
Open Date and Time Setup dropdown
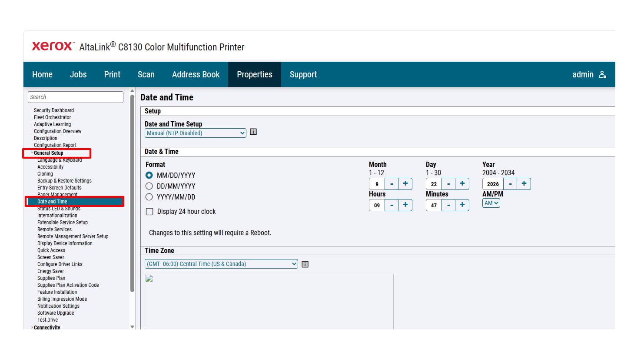196,133
